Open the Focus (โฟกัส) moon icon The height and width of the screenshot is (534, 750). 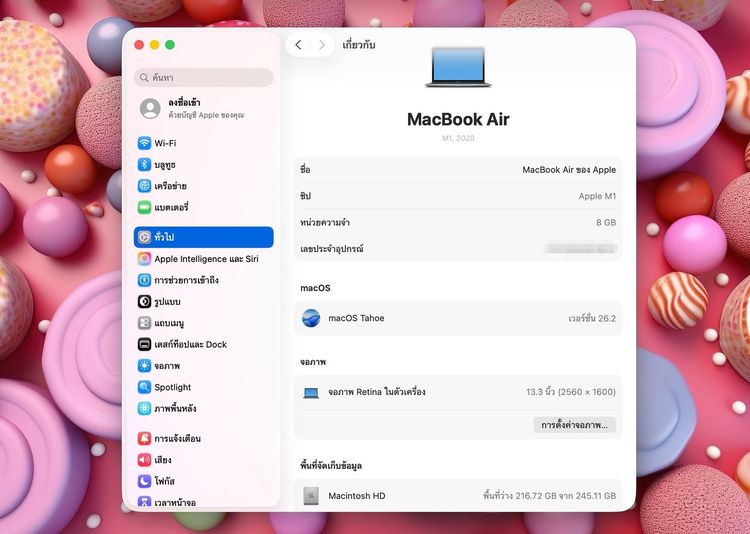(x=144, y=481)
